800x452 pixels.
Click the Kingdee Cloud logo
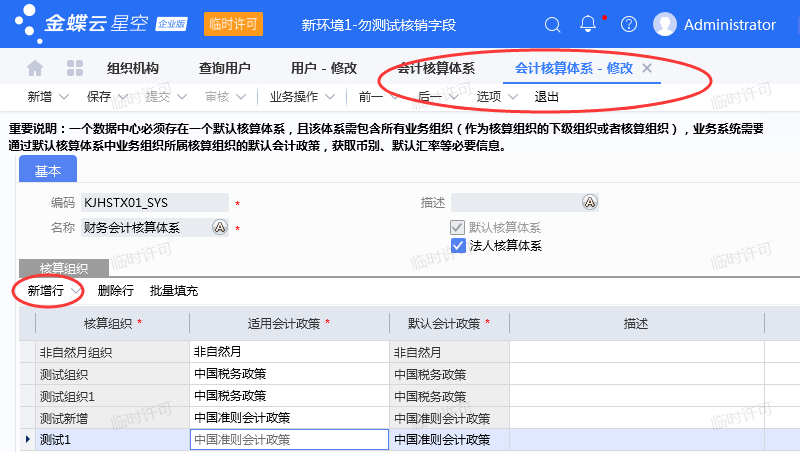point(101,24)
